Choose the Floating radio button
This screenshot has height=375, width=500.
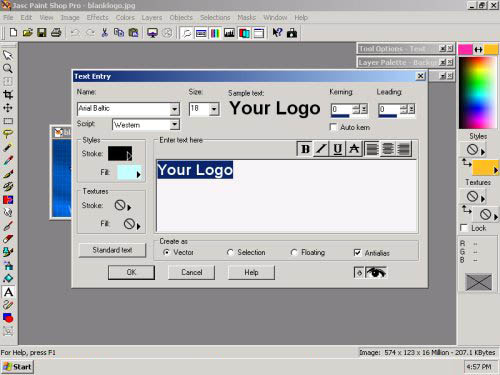click(x=294, y=252)
